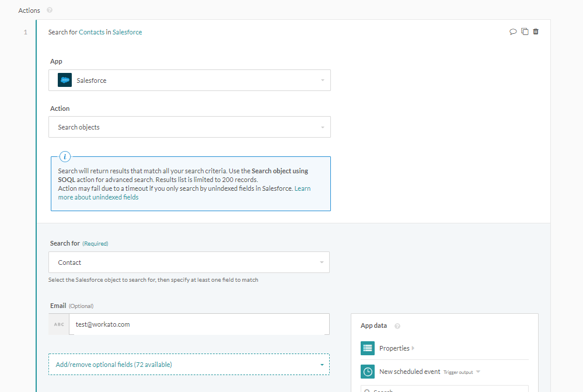This screenshot has height=392, width=583.
Task: Click the Salesforce link in step title
Action: coord(127,32)
